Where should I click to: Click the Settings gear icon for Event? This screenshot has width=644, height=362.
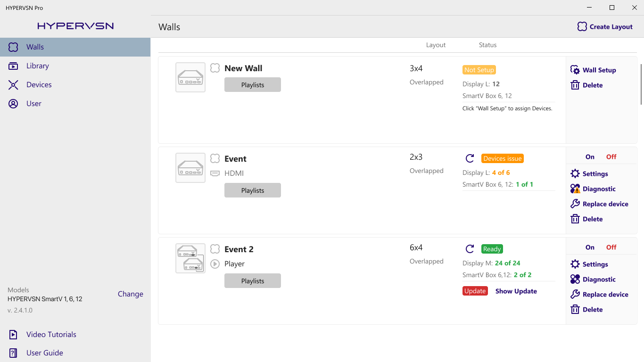[575, 174]
